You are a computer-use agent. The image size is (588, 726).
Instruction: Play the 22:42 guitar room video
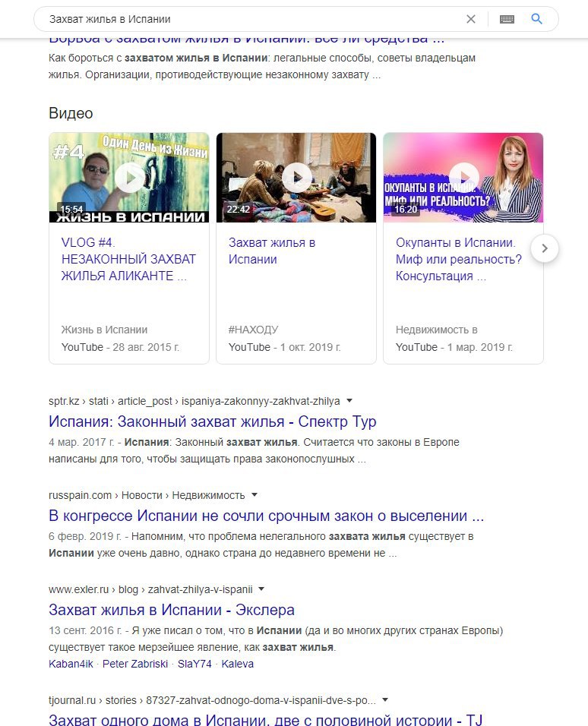296,178
